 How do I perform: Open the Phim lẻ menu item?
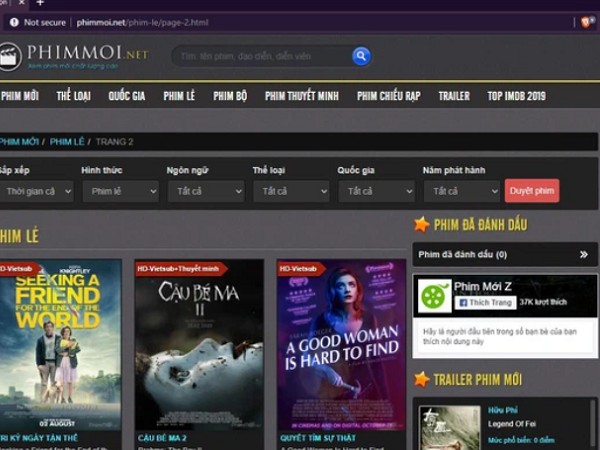point(179,96)
